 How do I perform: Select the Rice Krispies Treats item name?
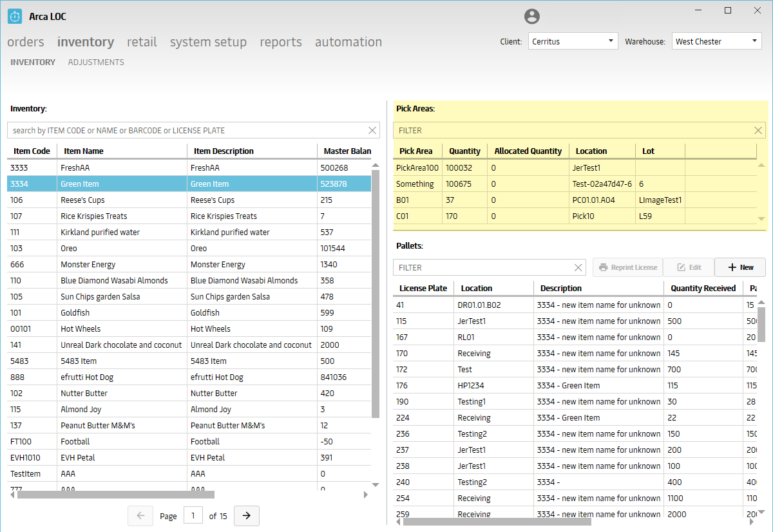94,216
